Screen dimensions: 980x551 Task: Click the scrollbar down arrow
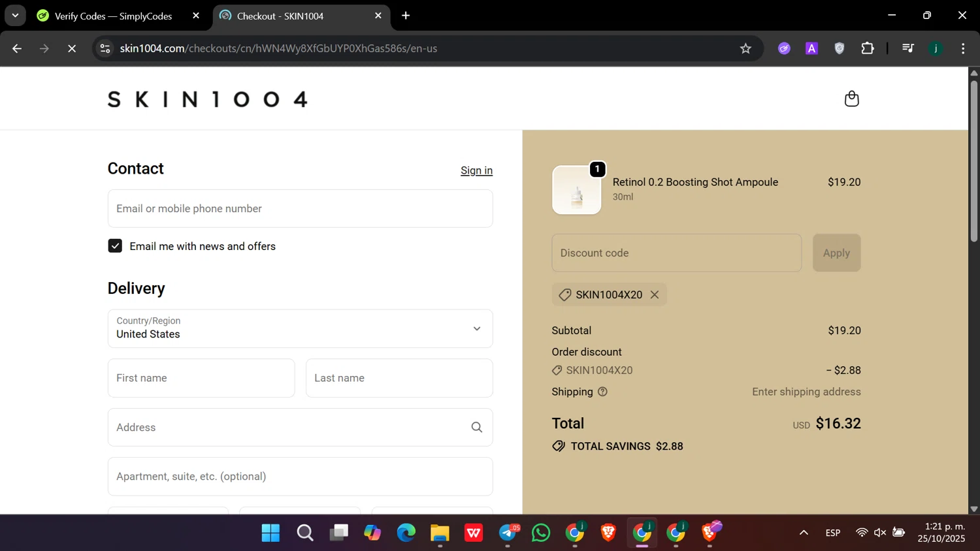[x=973, y=509]
